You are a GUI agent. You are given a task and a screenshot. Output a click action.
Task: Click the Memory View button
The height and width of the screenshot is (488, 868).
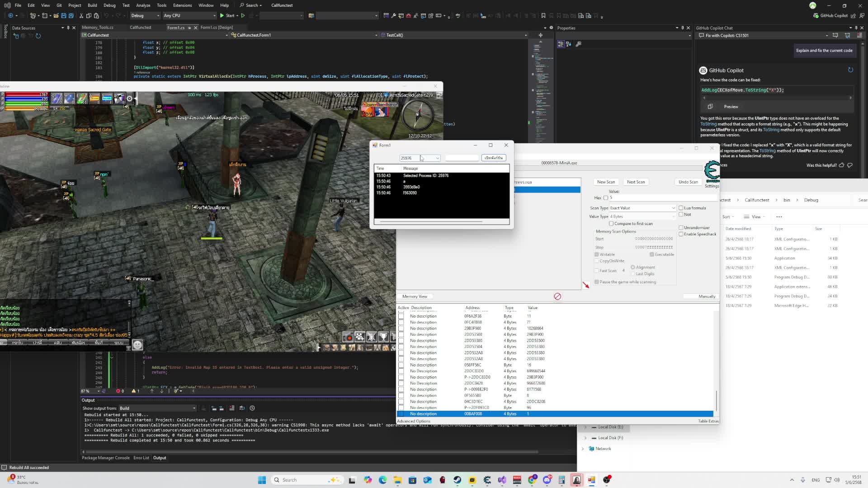click(415, 296)
